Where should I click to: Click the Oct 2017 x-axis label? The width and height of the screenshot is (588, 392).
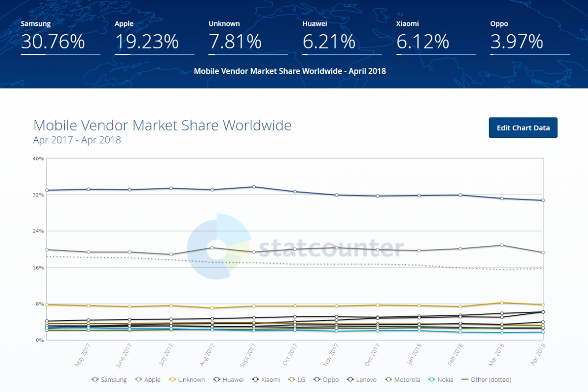(x=290, y=354)
